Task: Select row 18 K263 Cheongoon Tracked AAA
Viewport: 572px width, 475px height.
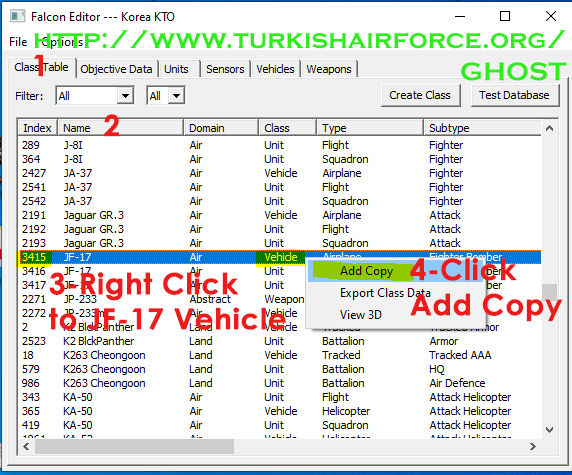Action: click(280, 355)
